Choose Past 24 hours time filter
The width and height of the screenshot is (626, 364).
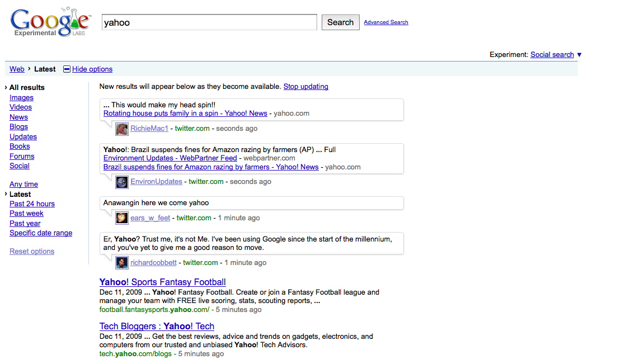[32, 204]
